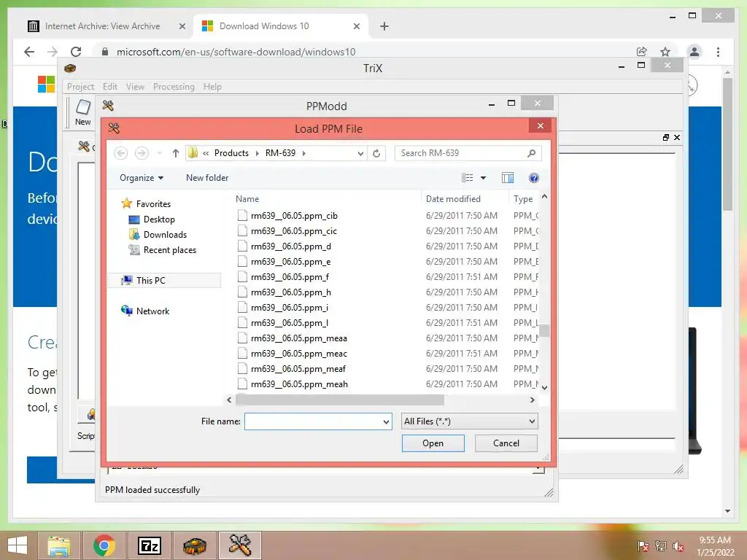Expand the Products breadcrumb arrow

point(258,153)
